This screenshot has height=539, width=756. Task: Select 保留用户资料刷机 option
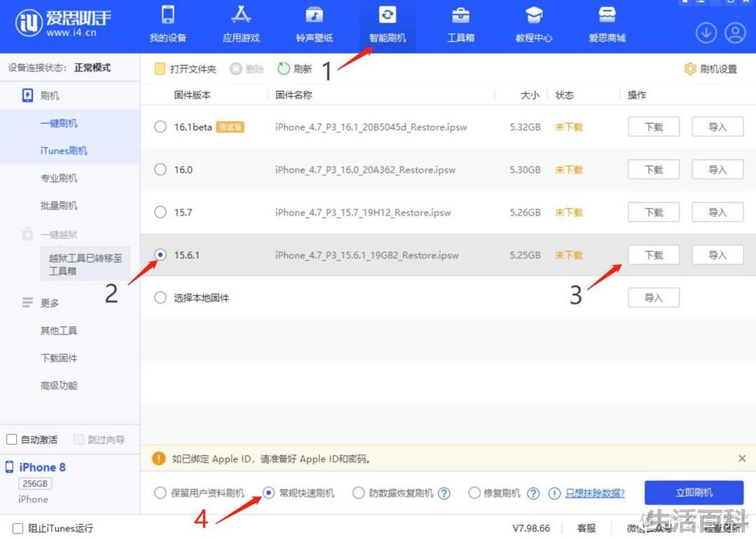pyautogui.click(x=160, y=493)
